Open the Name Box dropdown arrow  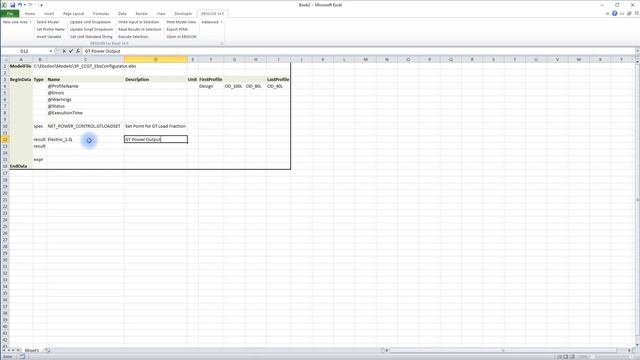tap(51, 51)
